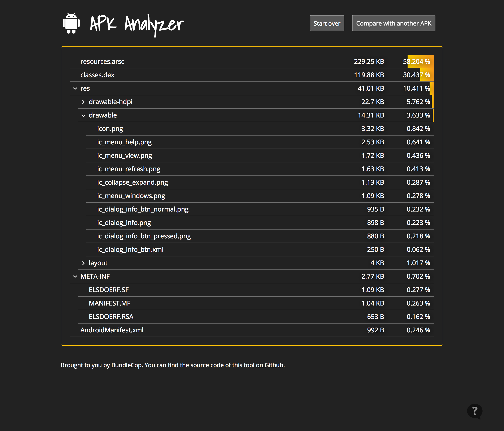Collapse the drawable folder
The image size is (504, 431).
[x=84, y=115]
